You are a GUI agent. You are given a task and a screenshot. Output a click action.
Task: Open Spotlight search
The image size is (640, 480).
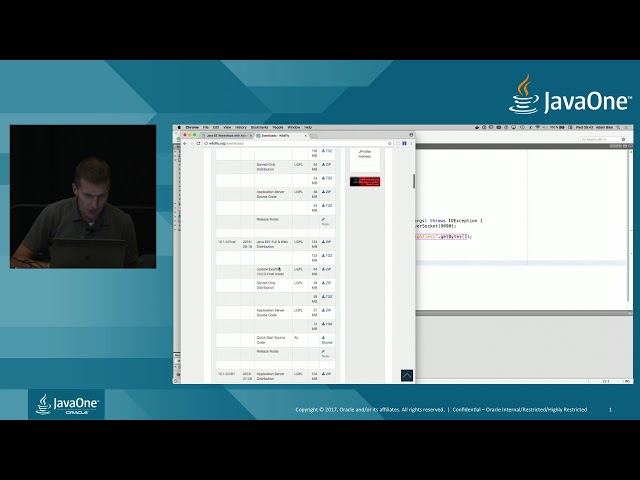(619, 127)
